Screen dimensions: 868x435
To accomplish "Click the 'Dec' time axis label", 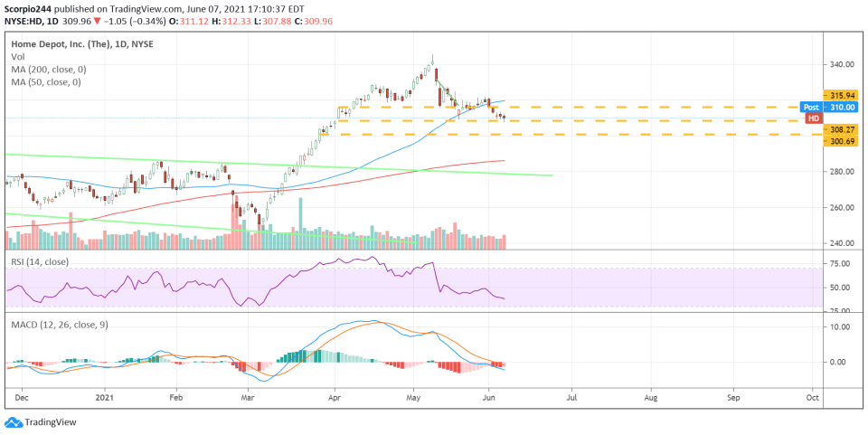I will pyautogui.click(x=23, y=397).
